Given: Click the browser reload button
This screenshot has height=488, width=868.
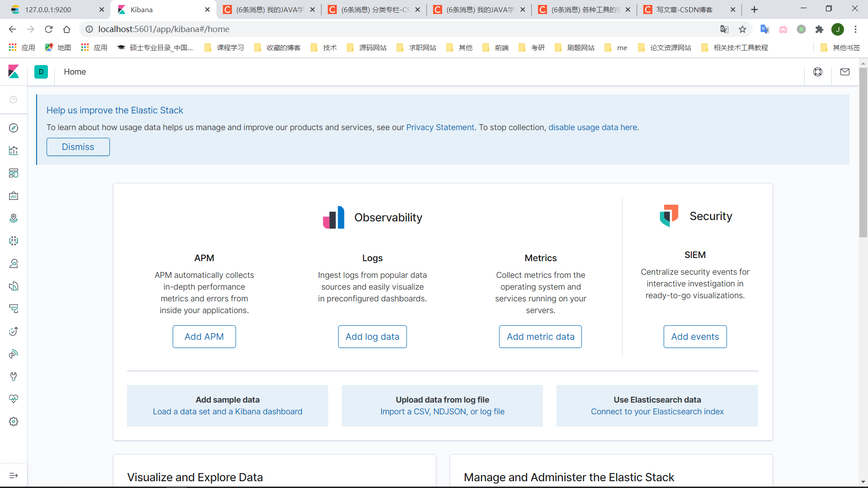Looking at the screenshot, I should coord(48,29).
